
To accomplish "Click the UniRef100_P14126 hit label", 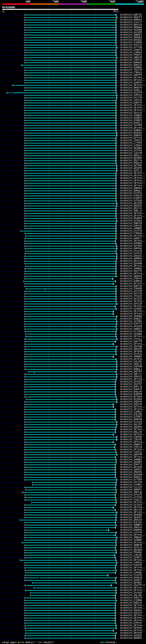I will point(131,422).
